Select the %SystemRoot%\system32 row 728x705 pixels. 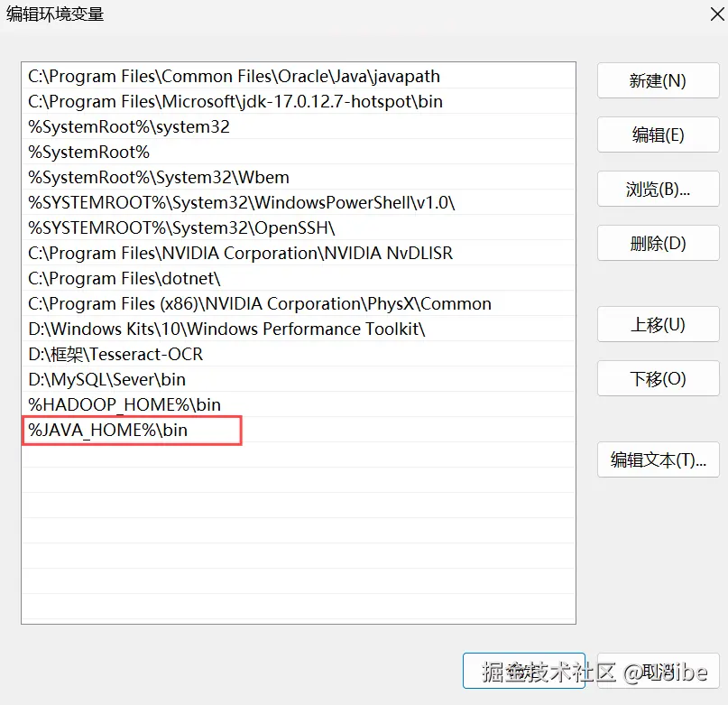pos(299,126)
